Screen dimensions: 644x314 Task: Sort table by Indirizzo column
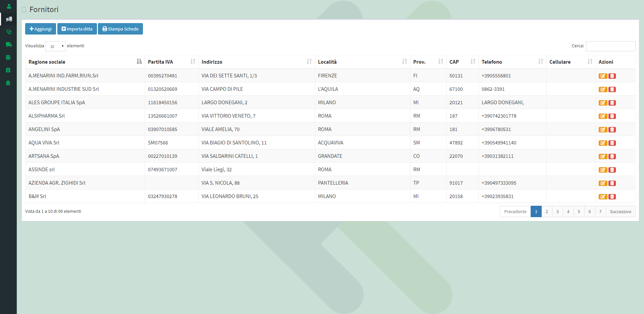pyautogui.click(x=257, y=62)
